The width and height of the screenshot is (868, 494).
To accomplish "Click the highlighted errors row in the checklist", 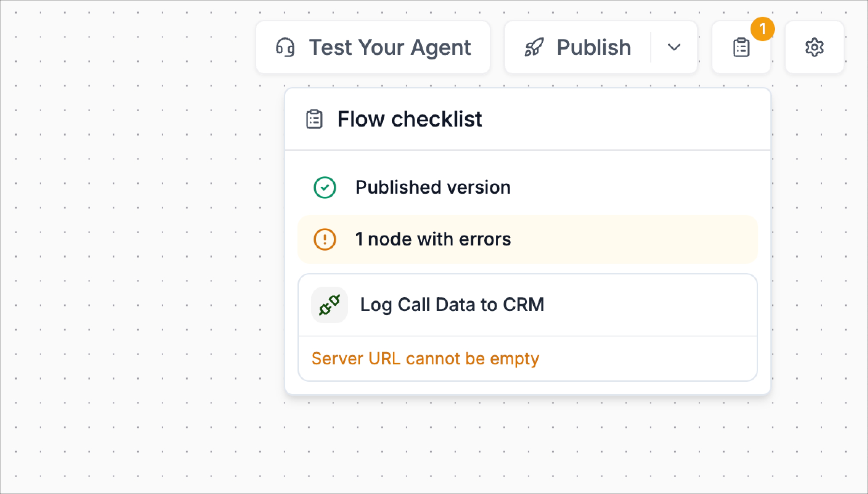I will 526,239.
